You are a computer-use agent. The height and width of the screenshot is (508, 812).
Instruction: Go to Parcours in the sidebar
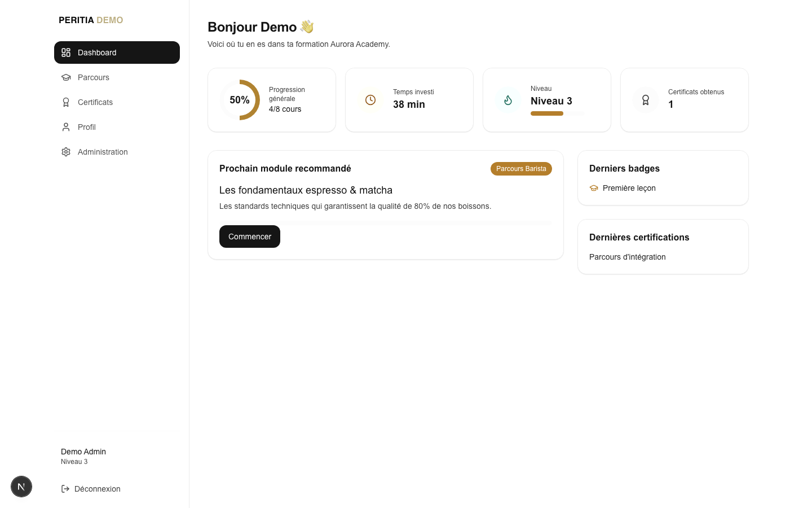tap(117, 77)
